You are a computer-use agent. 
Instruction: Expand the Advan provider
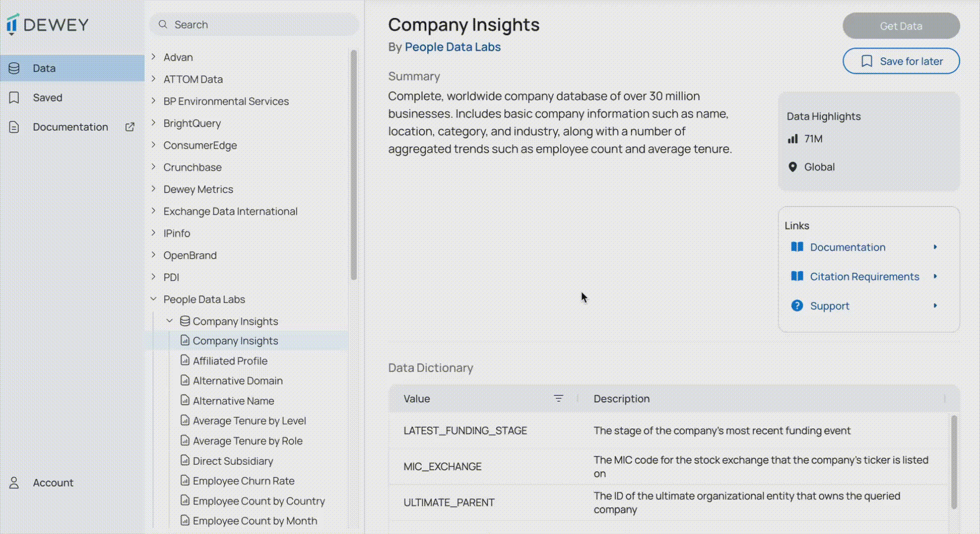(x=153, y=57)
